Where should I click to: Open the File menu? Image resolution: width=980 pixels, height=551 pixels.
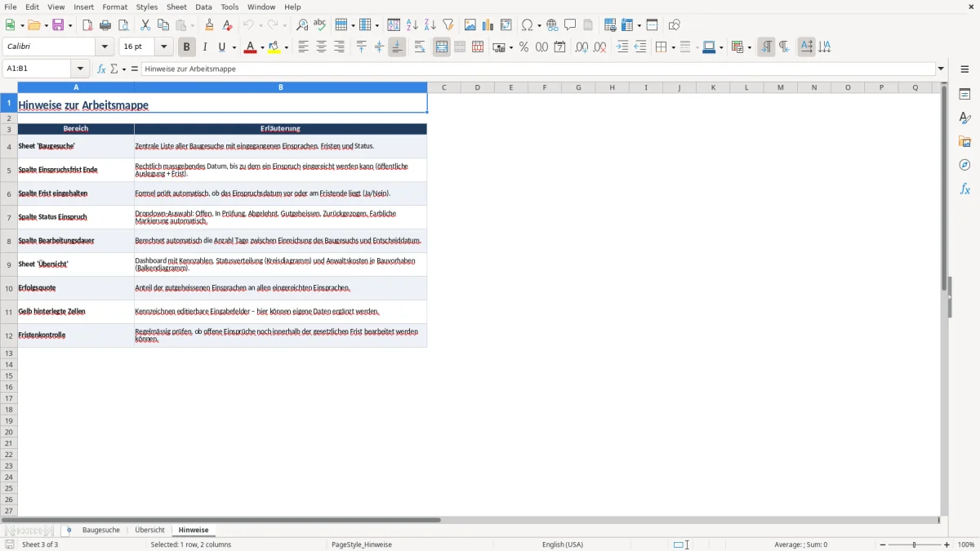(11, 7)
